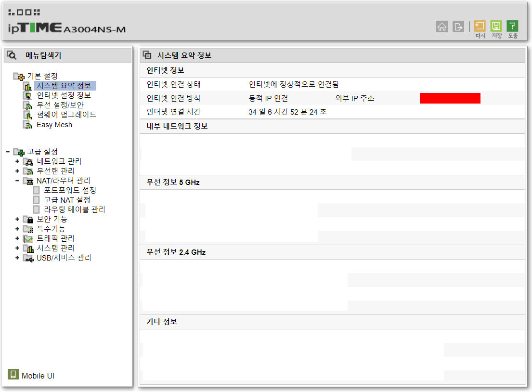Expand the 특수기능 tree node
This screenshot has width=532, height=392.
coord(17,229)
